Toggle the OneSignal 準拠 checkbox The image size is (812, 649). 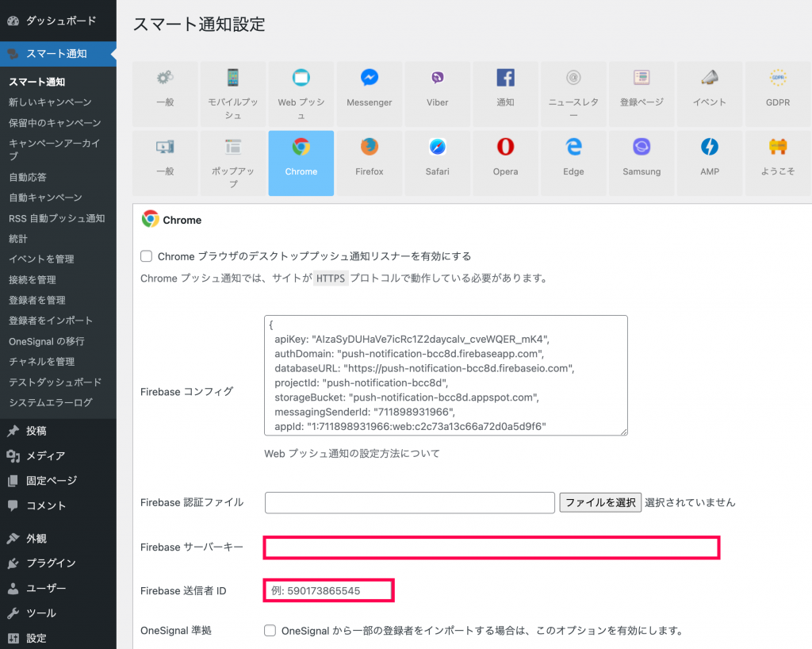(x=270, y=630)
